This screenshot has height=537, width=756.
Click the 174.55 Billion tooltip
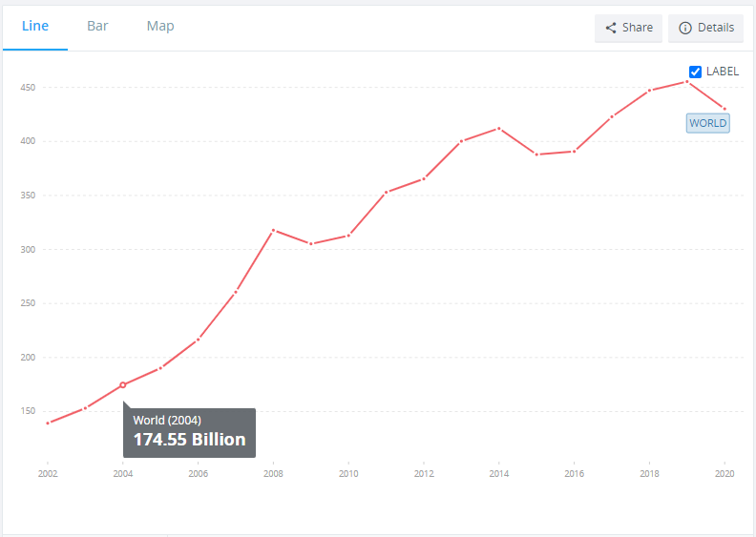coord(189,432)
